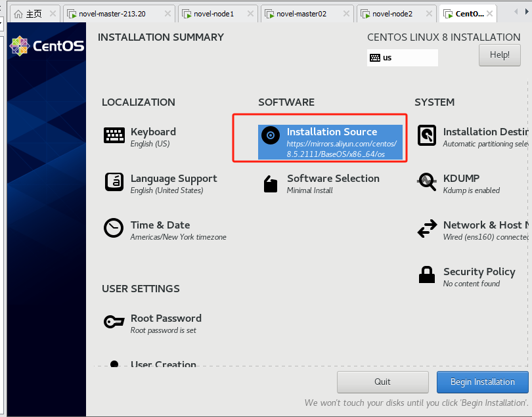
Task: Open the Installation Destination disk icon
Action: click(427, 135)
